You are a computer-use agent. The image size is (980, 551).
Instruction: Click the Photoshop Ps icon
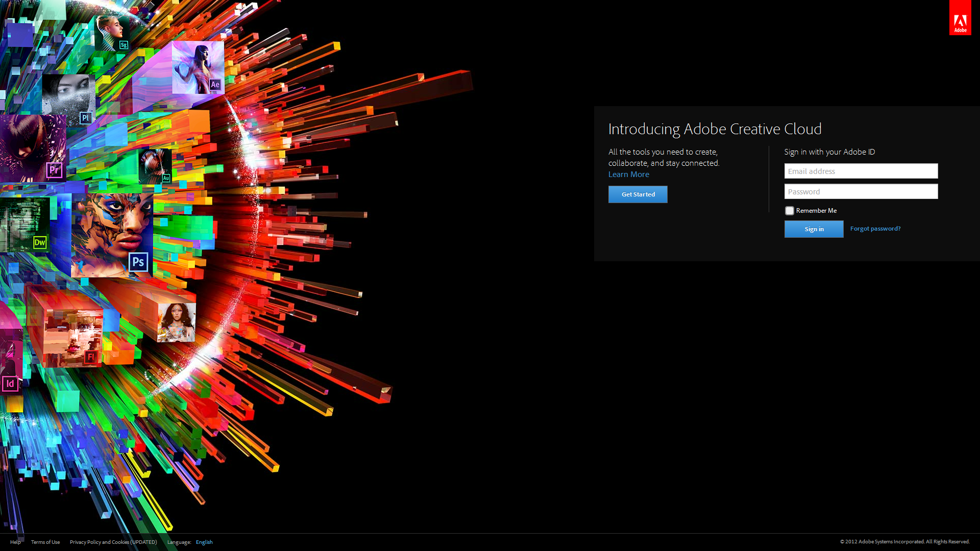click(138, 262)
